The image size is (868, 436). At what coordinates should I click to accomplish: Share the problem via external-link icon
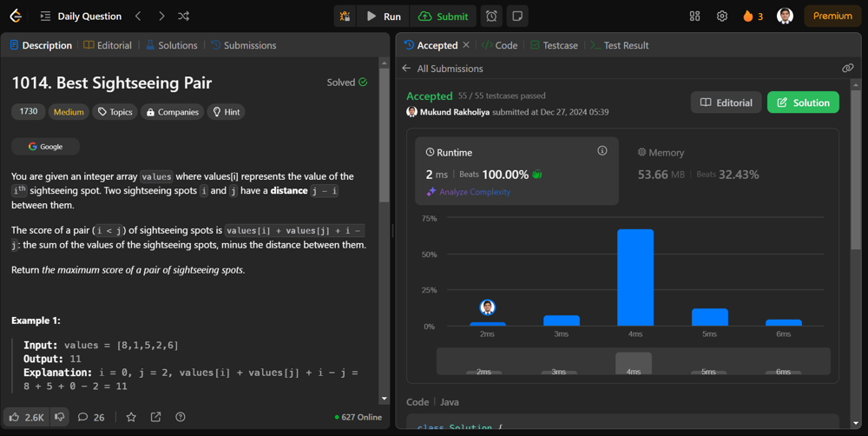(156, 417)
